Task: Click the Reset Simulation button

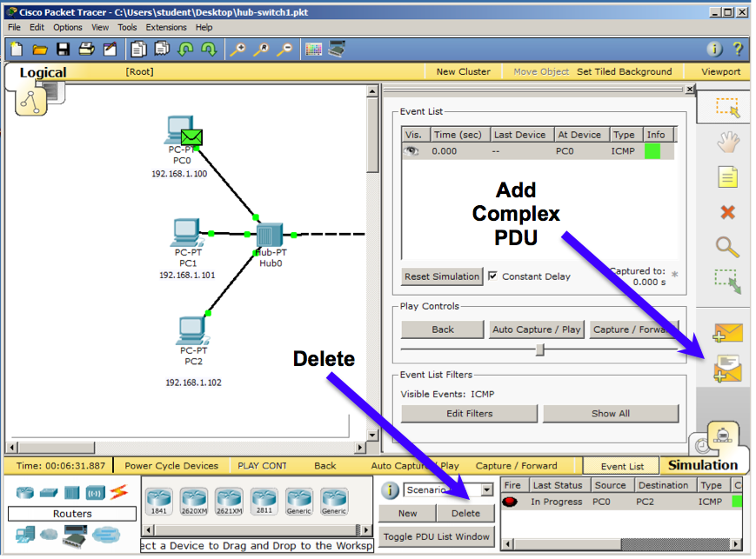Action: pos(442,276)
